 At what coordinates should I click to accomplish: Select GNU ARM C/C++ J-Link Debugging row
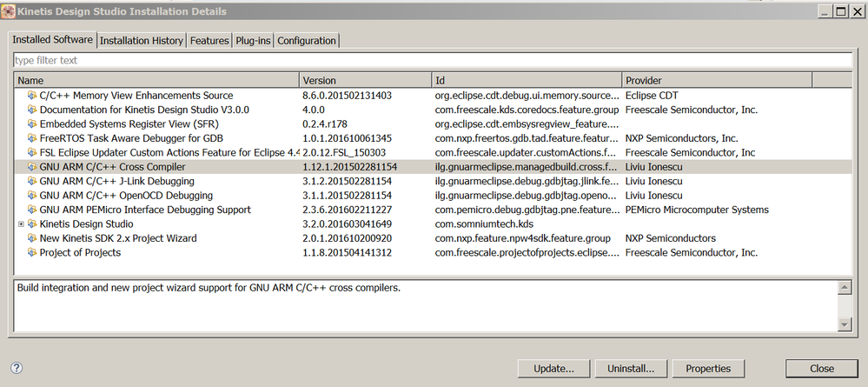(x=110, y=181)
